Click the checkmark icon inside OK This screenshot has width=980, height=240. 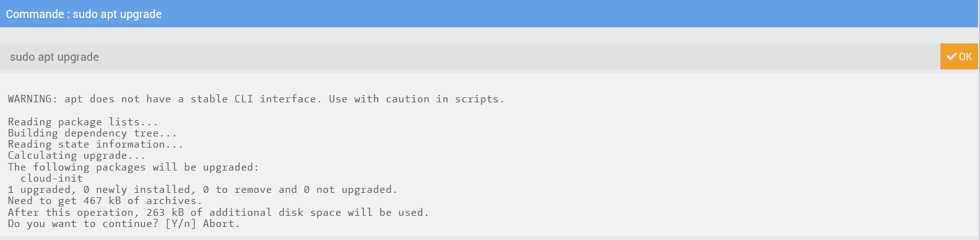[952, 56]
